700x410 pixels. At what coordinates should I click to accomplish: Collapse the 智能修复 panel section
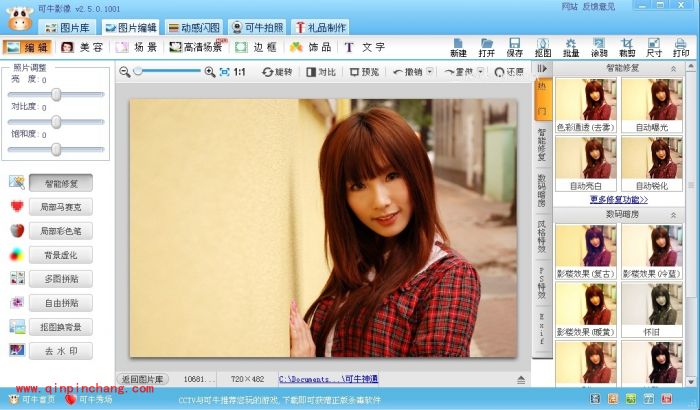(672, 68)
